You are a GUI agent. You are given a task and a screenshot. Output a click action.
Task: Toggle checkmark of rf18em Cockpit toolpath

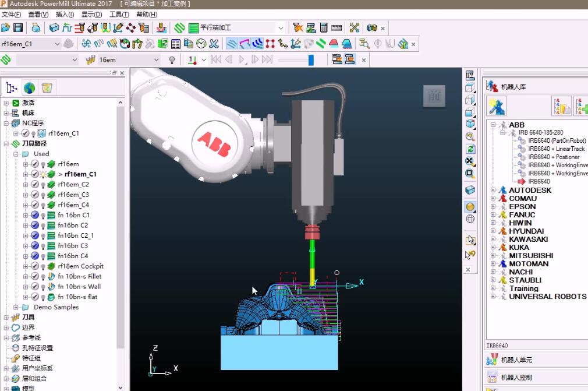pyautogui.click(x=35, y=266)
